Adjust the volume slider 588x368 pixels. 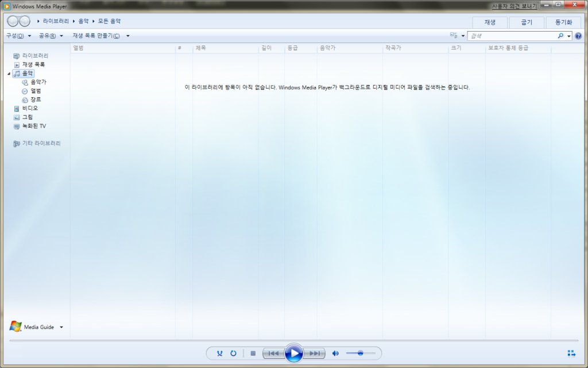(361, 354)
